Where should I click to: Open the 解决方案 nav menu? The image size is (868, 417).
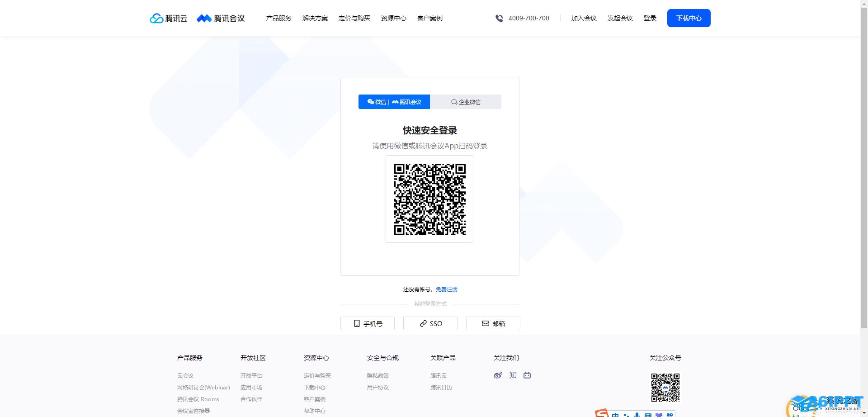coord(315,18)
